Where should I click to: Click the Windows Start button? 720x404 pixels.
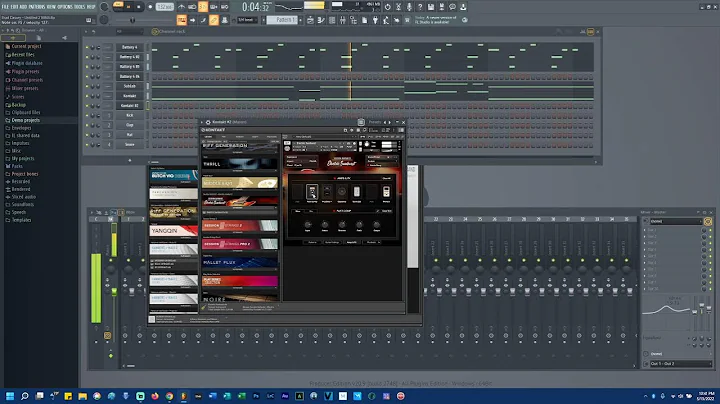10,396
